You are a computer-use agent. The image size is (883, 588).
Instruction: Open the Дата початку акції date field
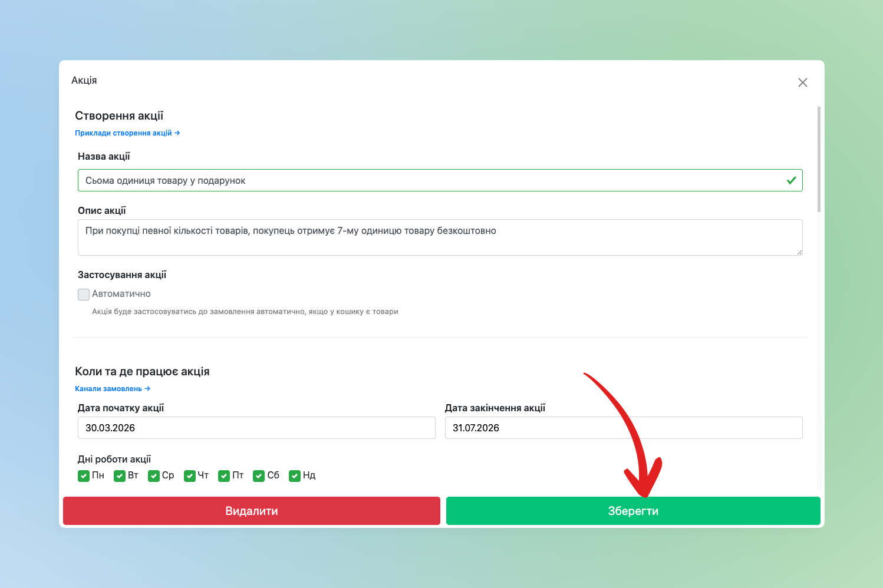(256, 428)
